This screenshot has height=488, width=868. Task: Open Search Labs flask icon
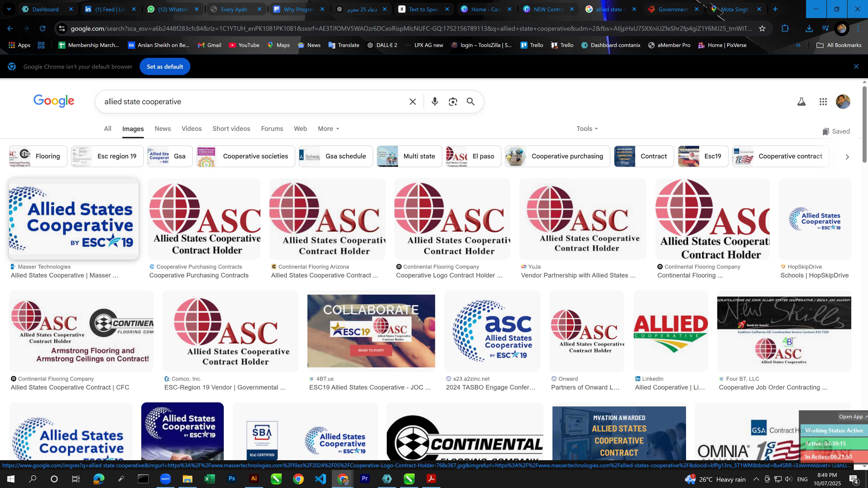click(x=801, y=102)
